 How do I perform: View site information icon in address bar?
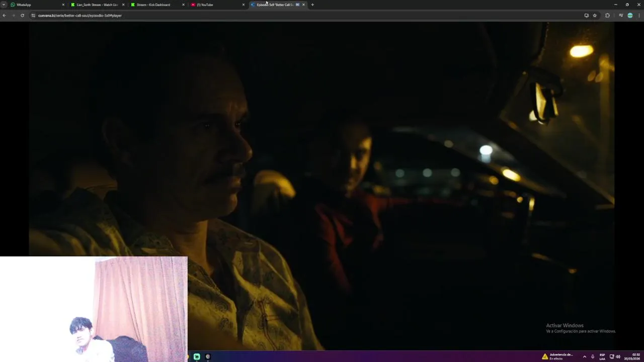(x=33, y=16)
